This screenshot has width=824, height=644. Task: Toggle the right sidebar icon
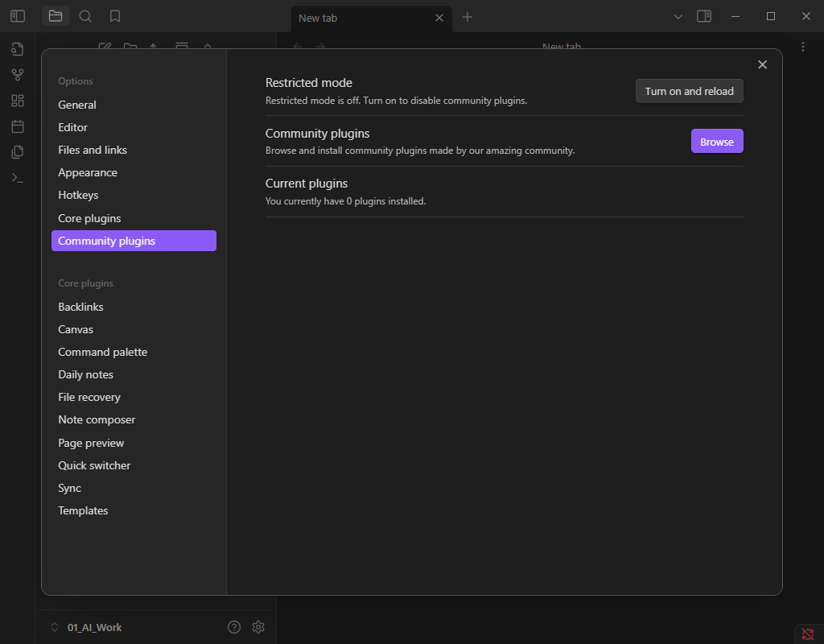pyautogui.click(x=704, y=16)
